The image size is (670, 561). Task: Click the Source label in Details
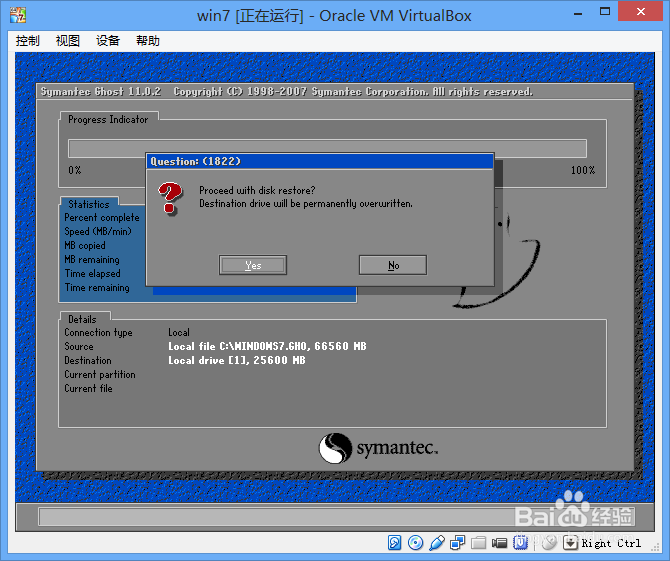click(x=79, y=347)
